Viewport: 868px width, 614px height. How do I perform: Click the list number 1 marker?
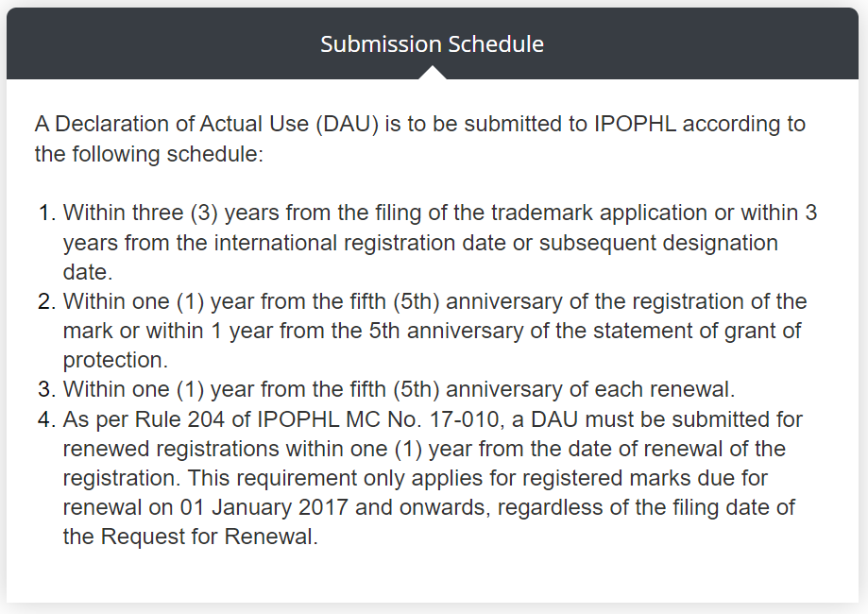tap(46, 213)
